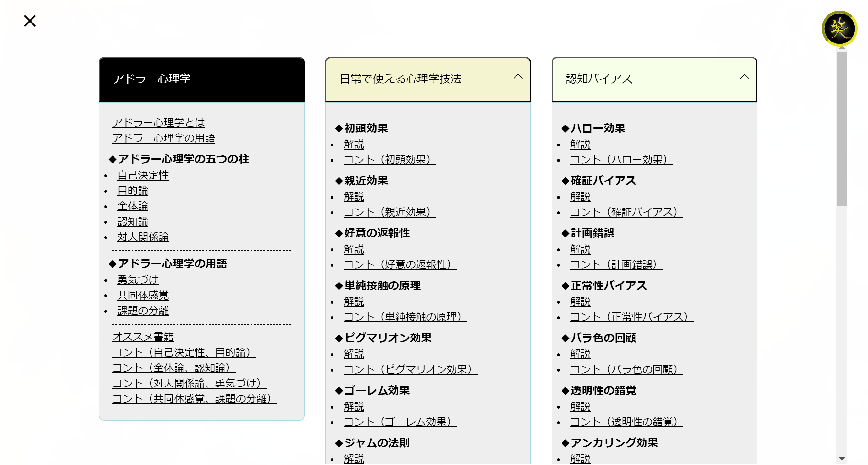The height and width of the screenshot is (465, 868).
Task: Open 解説 under 親近効果
Action: tap(354, 197)
